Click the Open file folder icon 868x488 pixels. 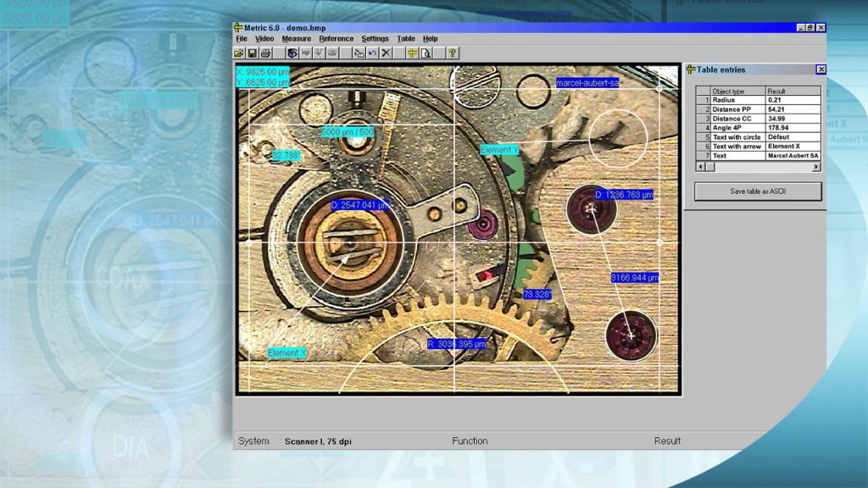pyautogui.click(x=240, y=53)
